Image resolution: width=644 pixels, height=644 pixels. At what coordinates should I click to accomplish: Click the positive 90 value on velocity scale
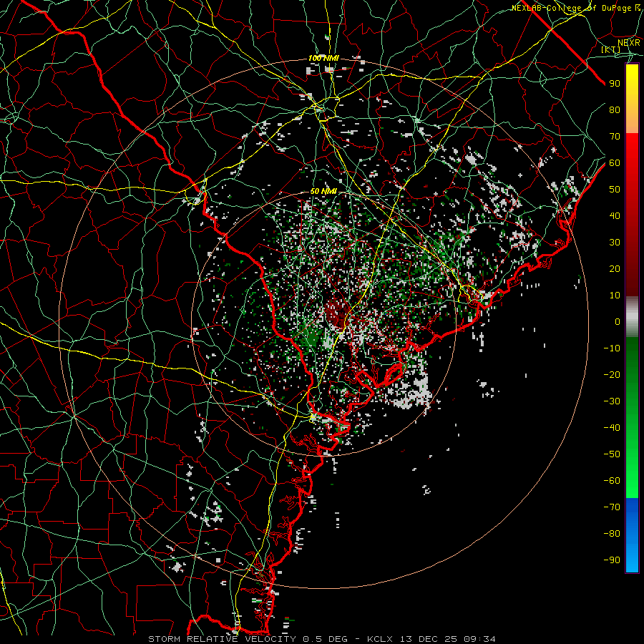(615, 84)
